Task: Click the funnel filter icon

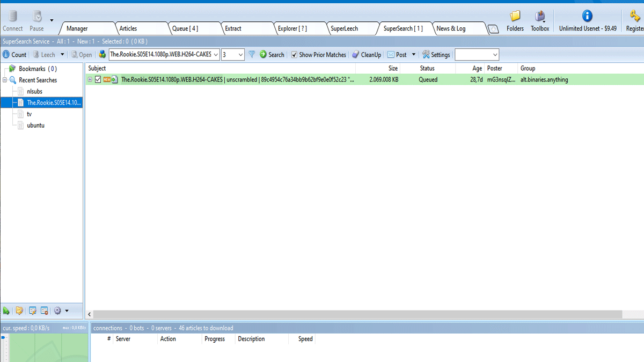Action: [252, 55]
